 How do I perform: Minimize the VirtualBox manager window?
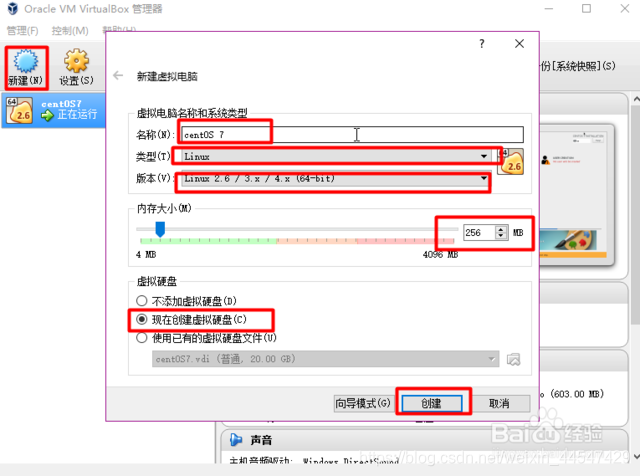(549, 9)
